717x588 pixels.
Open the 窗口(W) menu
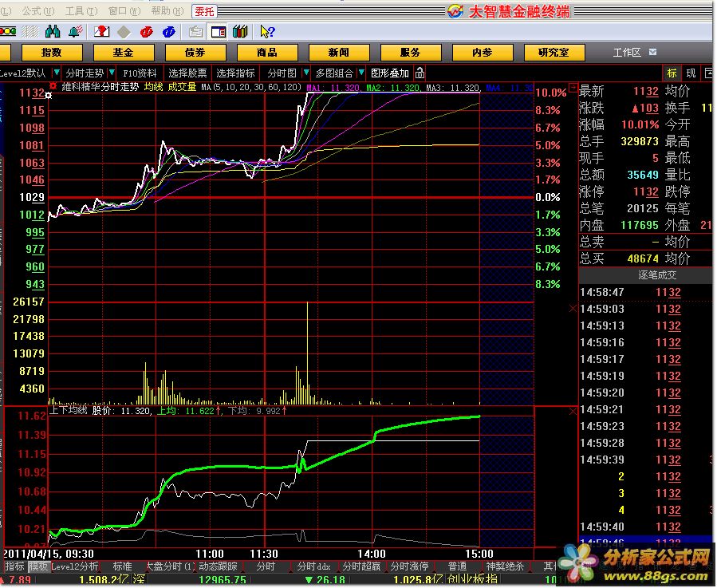point(124,11)
